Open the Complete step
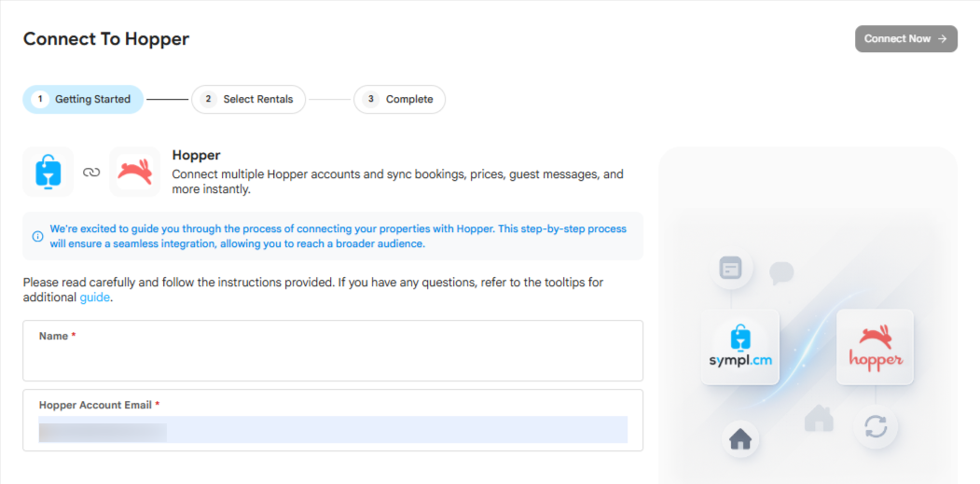Image resolution: width=980 pixels, height=484 pixels. point(399,100)
